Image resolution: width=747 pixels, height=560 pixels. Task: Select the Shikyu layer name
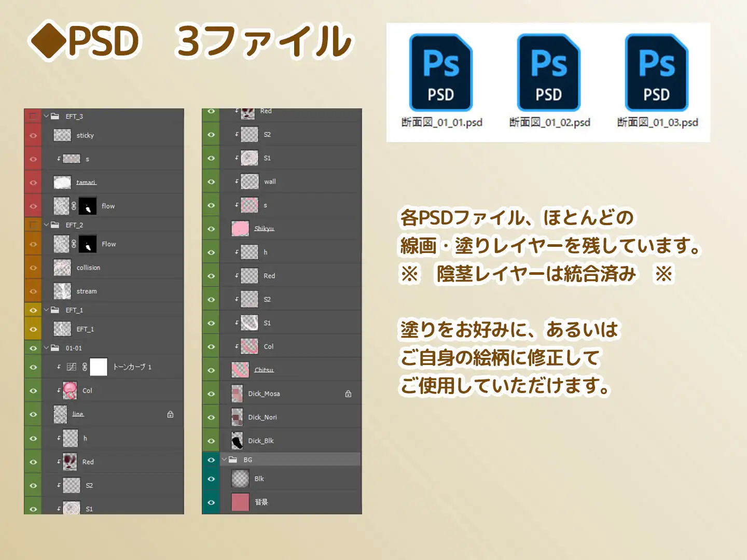(264, 229)
